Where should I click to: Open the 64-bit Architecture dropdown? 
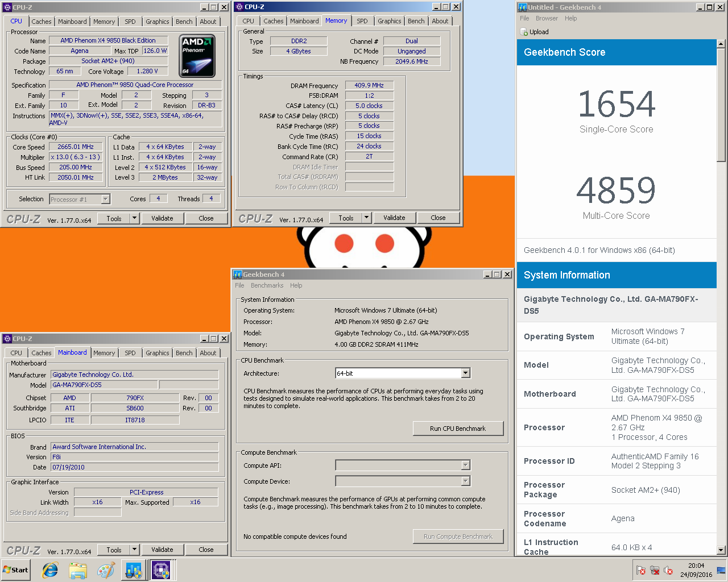pyautogui.click(x=466, y=373)
